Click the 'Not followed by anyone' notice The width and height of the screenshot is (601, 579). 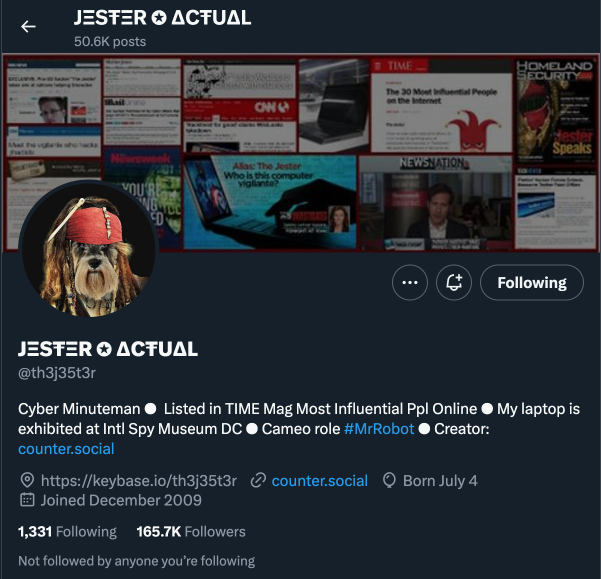pyautogui.click(x=136, y=561)
